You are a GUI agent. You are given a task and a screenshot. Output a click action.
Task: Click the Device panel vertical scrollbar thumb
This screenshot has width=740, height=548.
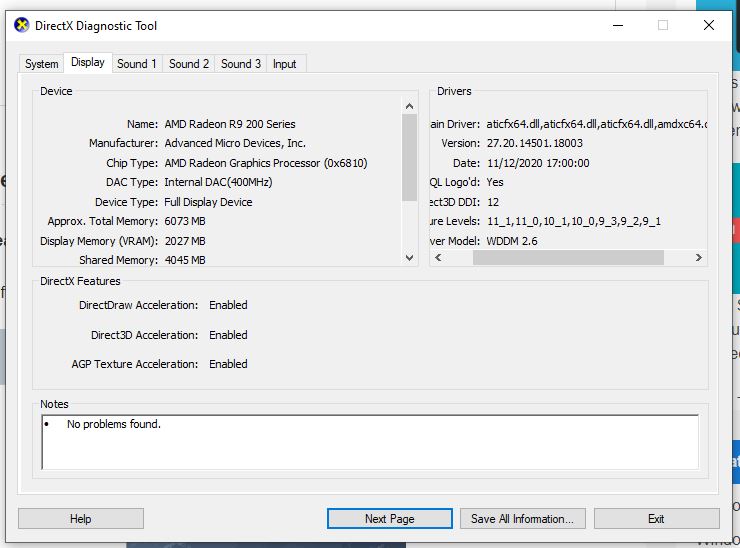(410, 158)
